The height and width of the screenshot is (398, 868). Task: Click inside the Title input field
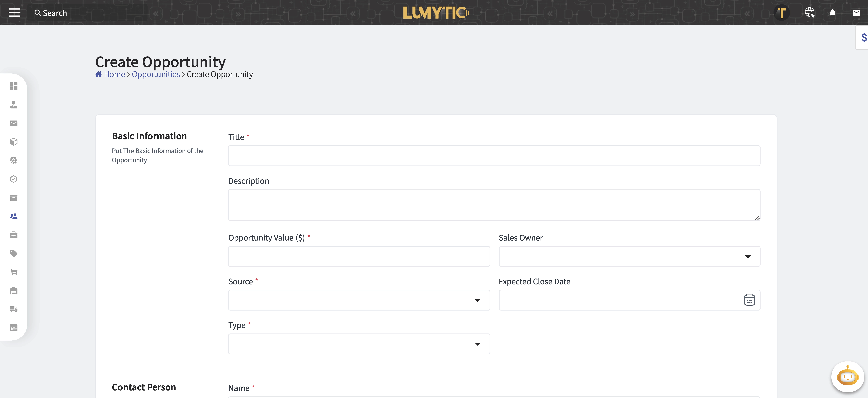(494, 156)
